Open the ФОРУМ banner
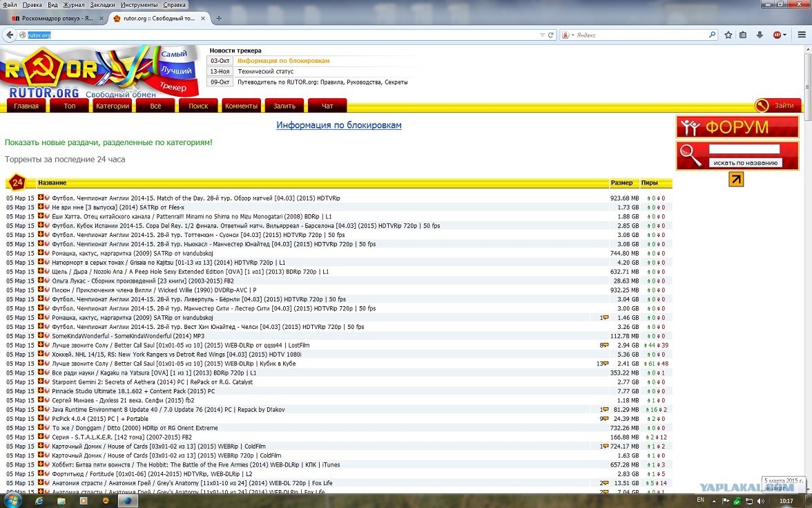 (737, 127)
